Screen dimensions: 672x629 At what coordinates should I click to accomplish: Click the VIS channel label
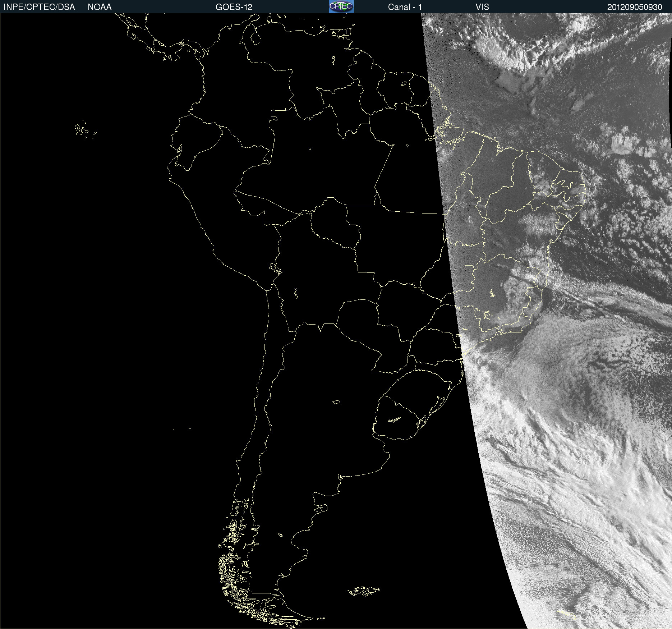482,7
